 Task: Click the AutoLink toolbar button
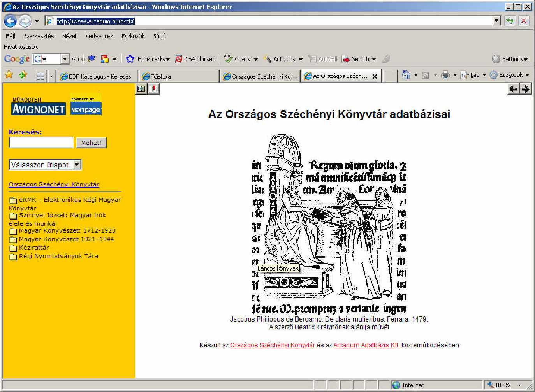tap(279, 59)
